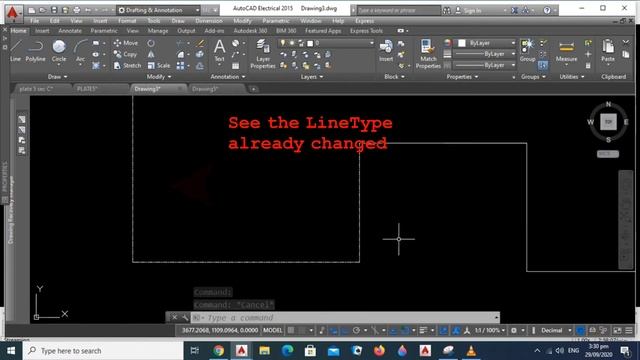This screenshot has height=360, width=640.
Task: Click the Scale tool
Action: click(x=159, y=65)
